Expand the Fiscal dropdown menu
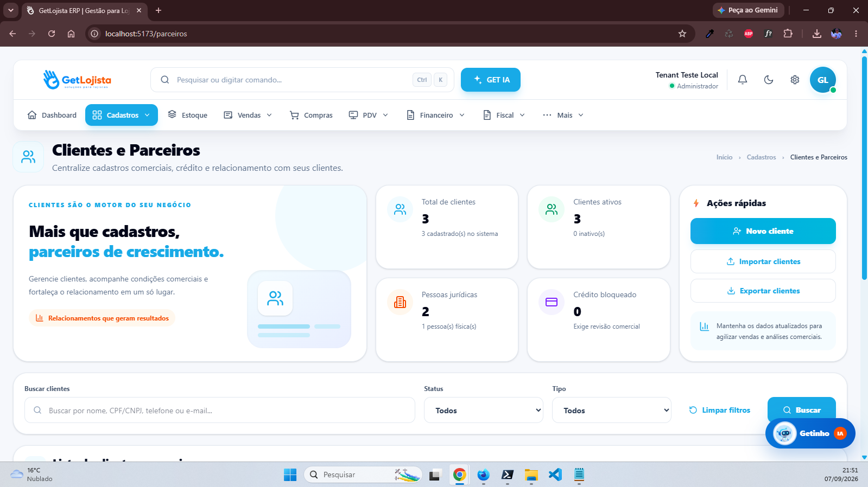The height and width of the screenshot is (487, 868). tap(504, 115)
